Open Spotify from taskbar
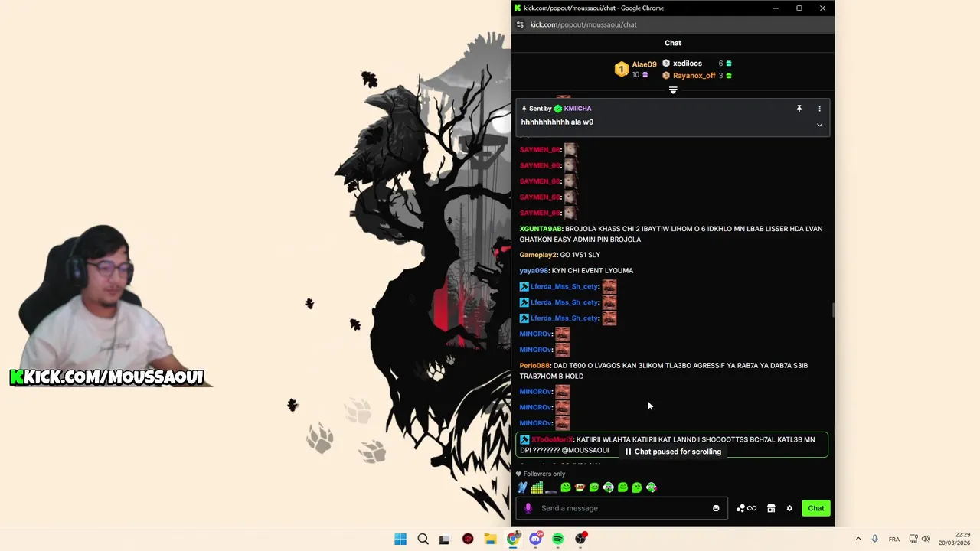This screenshot has height=551, width=980. (x=558, y=539)
